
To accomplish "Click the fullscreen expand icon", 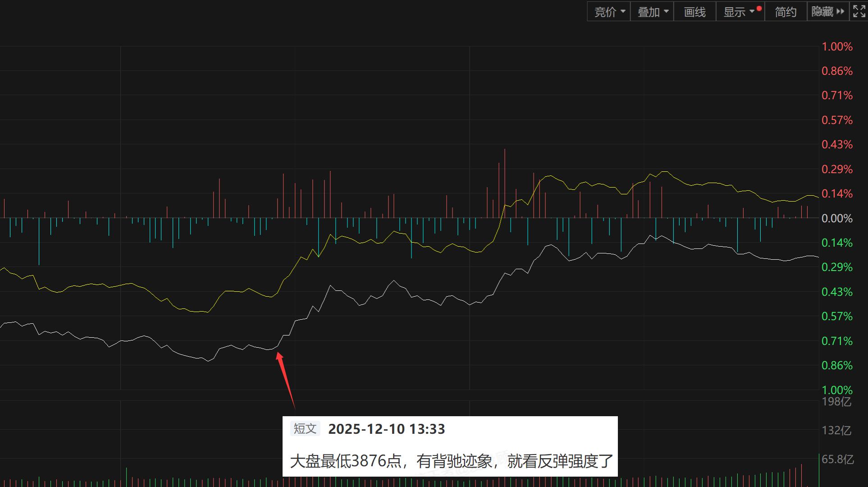I will (859, 11).
